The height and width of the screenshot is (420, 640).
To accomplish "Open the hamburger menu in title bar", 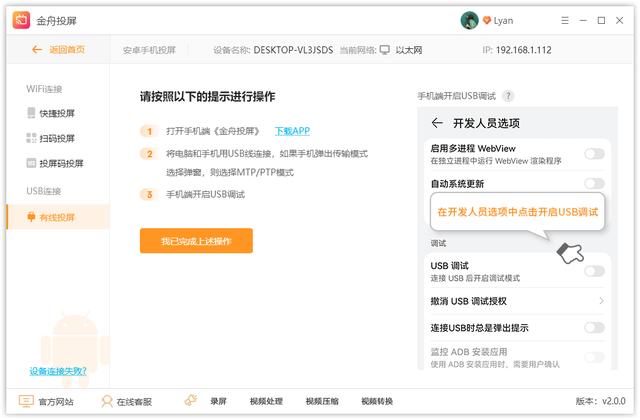I will point(565,20).
